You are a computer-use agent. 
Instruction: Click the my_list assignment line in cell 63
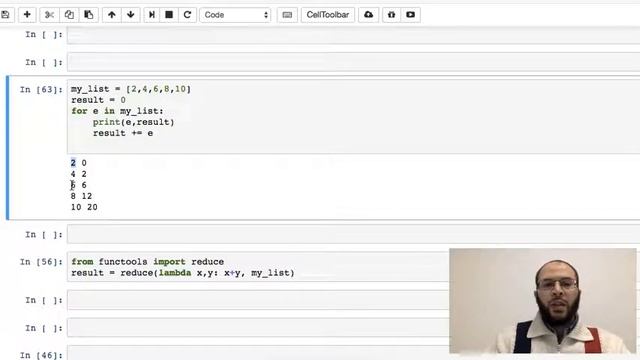coord(131,89)
